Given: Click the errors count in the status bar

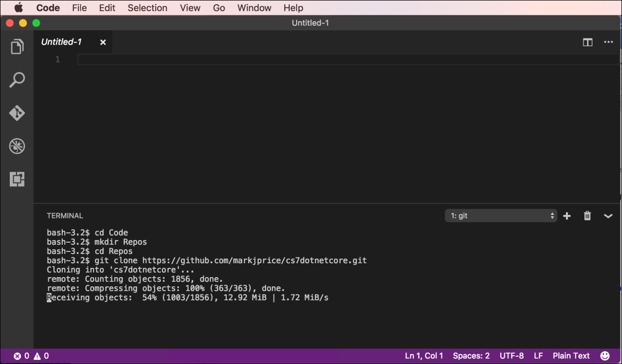Looking at the screenshot, I should tap(22, 356).
